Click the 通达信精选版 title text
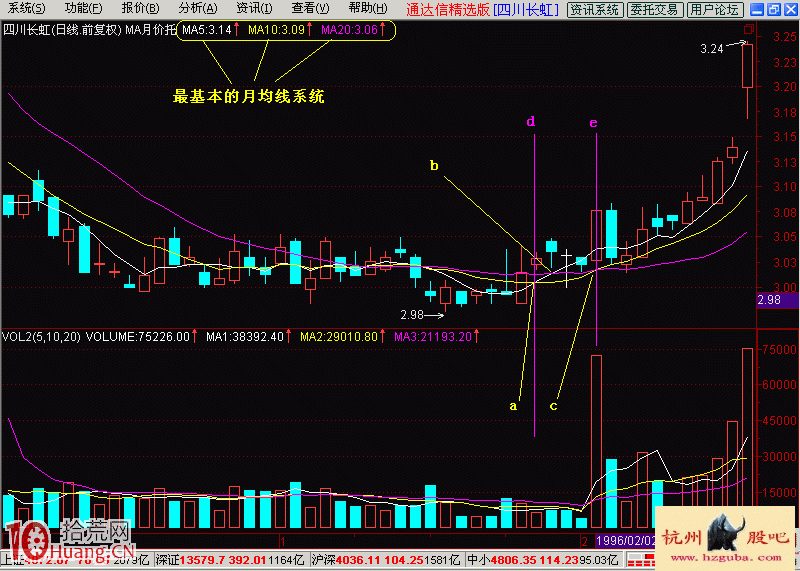 pos(448,9)
